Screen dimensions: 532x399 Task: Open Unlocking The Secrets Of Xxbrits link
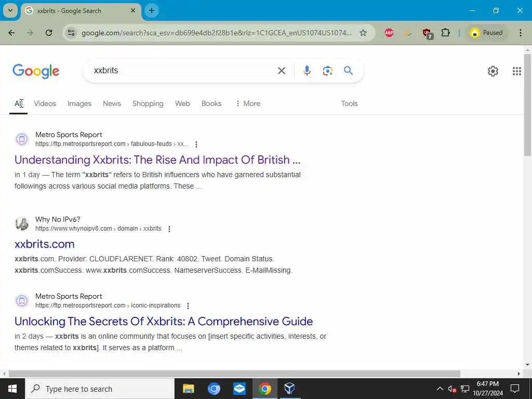click(x=164, y=321)
